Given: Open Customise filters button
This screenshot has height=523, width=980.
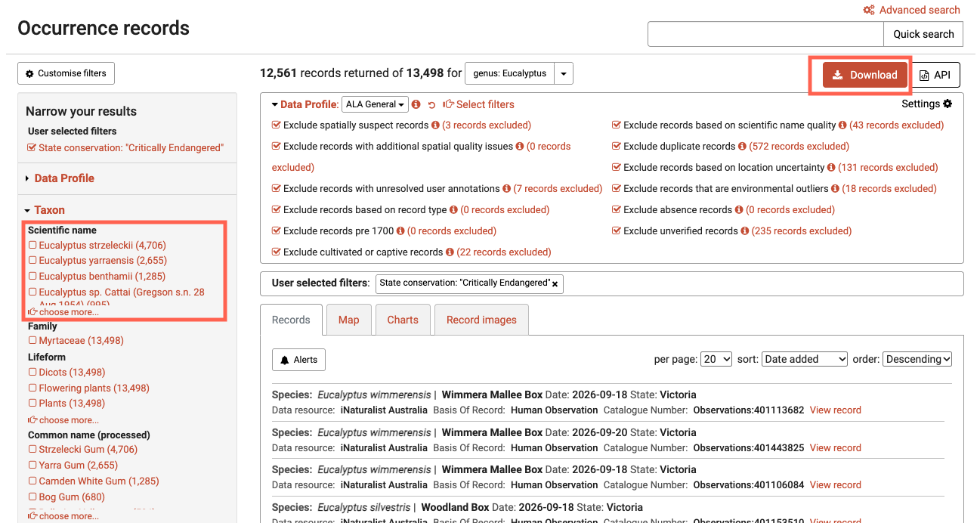Looking at the screenshot, I should [66, 73].
